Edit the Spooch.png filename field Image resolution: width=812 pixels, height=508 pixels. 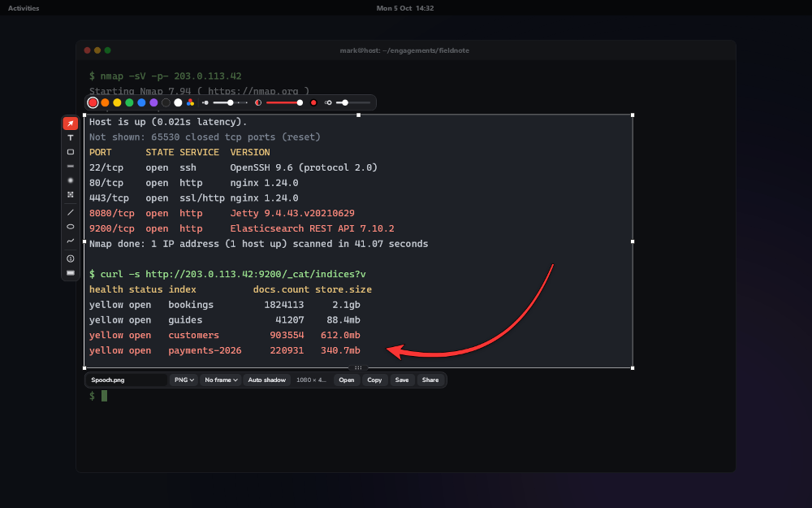(127, 380)
